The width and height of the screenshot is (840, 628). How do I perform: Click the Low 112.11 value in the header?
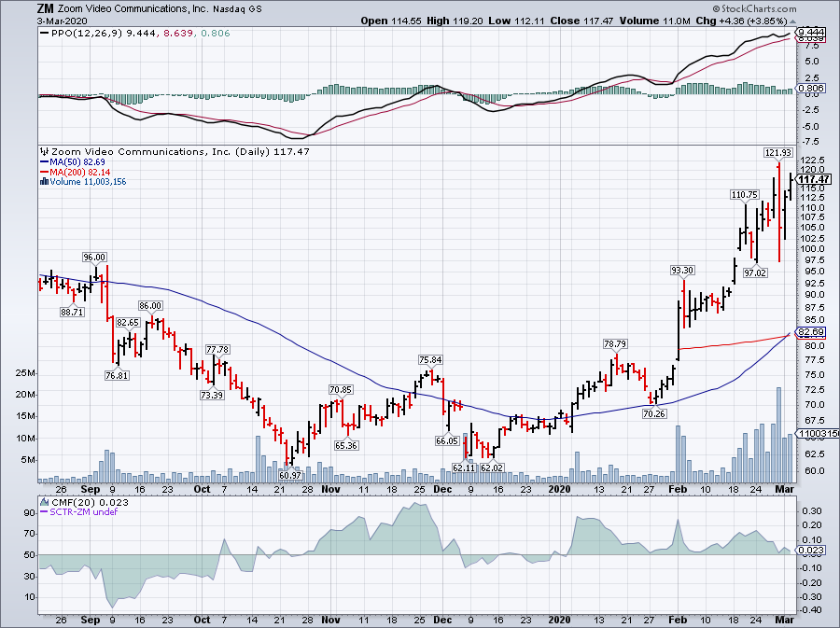[516, 21]
